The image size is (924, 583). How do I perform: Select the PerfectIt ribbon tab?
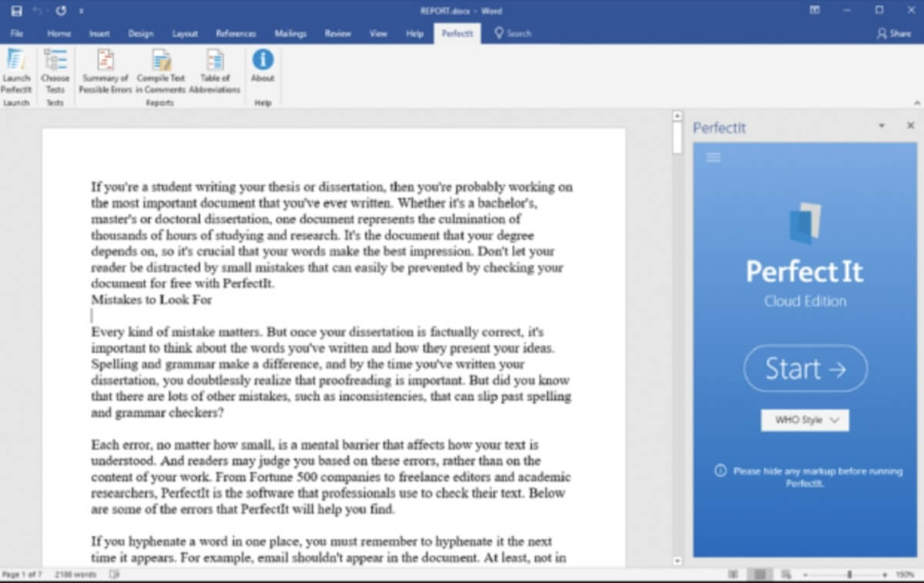pyautogui.click(x=457, y=34)
